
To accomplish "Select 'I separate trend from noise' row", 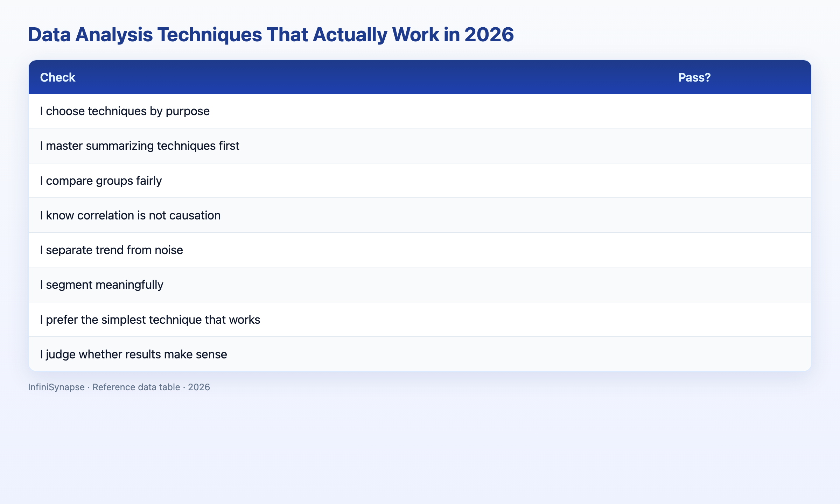I will (420, 250).
